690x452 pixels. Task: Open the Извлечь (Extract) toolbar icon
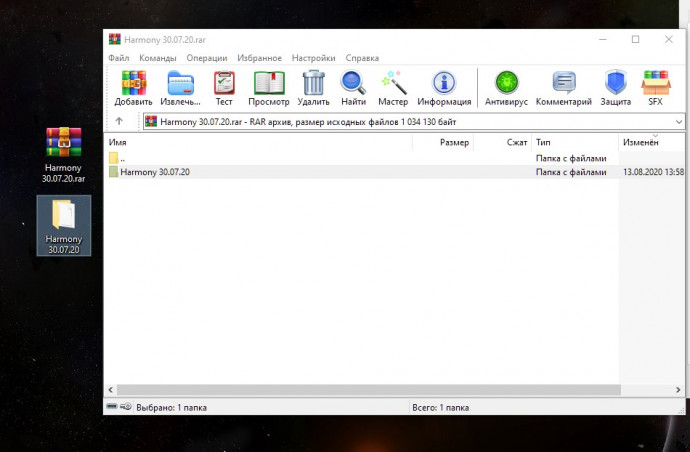tap(180, 88)
